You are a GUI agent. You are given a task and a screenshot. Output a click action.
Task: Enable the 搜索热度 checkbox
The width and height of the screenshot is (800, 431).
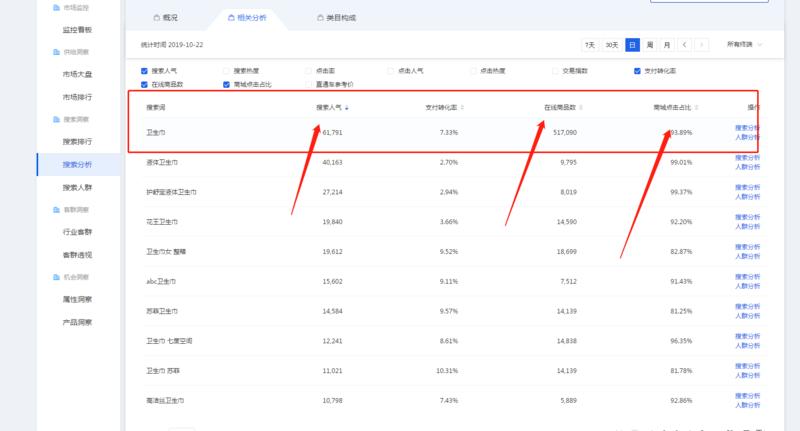pyautogui.click(x=227, y=71)
